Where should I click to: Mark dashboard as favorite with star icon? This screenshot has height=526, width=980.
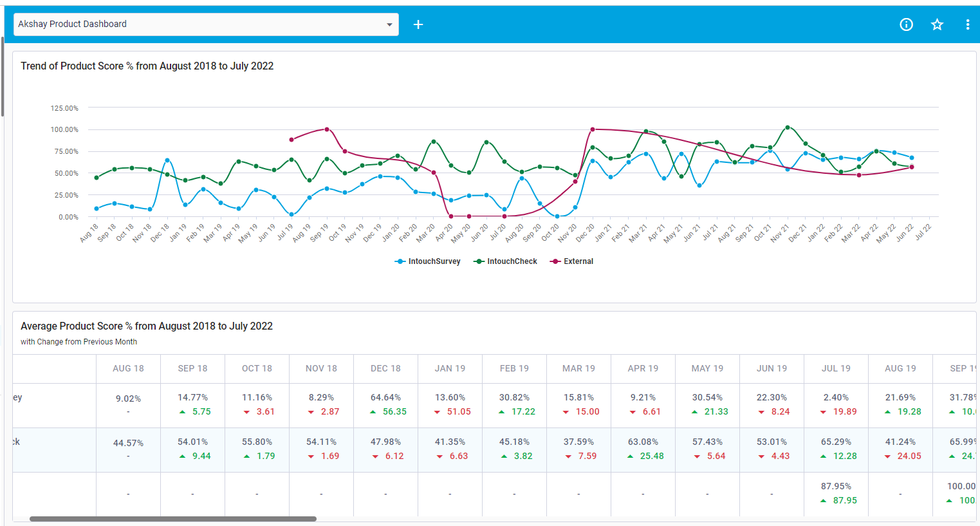pos(937,24)
